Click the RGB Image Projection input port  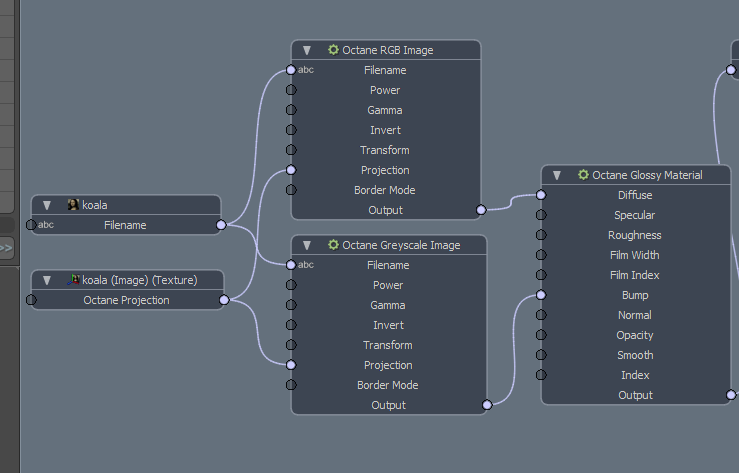click(x=291, y=170)
